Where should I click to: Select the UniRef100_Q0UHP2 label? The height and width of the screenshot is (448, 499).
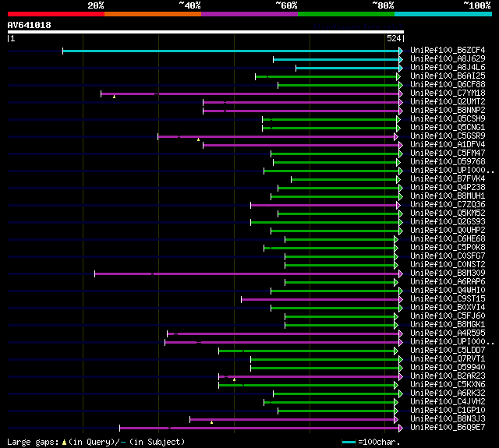click(x=448, y=231)
